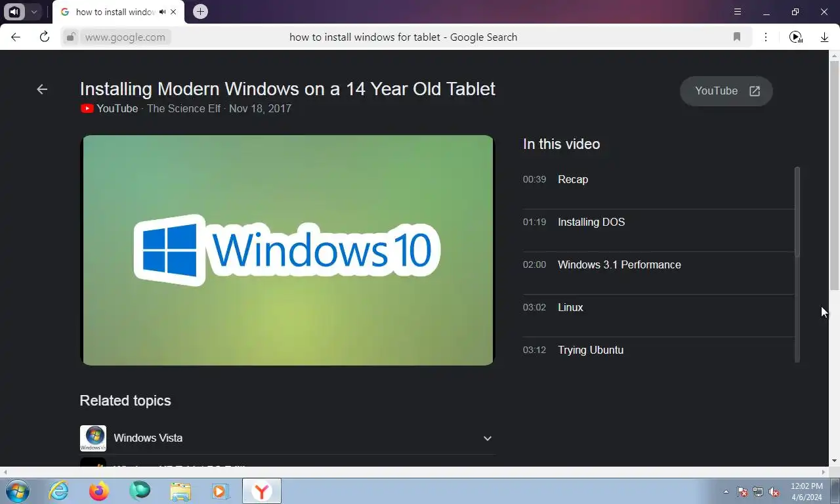This screenshot has width=840, height=504.
Task: Select the 'Windows Vista' related topic text
Action: [148, 438]
